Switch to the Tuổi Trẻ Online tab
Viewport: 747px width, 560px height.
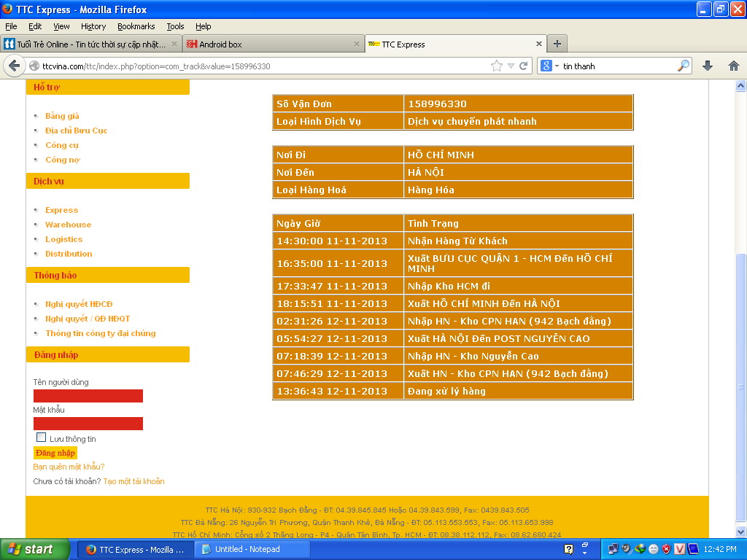click(x=90, y=44)
